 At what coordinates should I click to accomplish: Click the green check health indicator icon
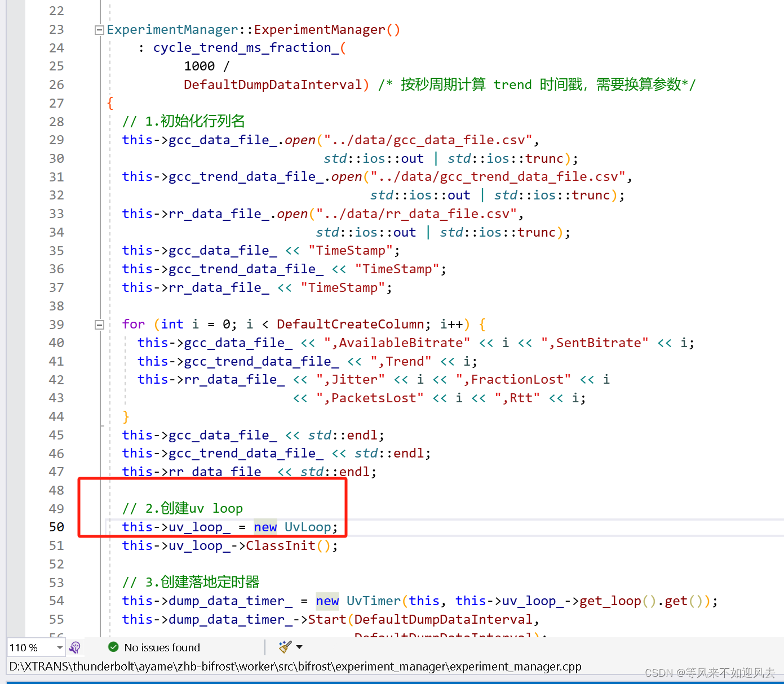tap(113, 647)
